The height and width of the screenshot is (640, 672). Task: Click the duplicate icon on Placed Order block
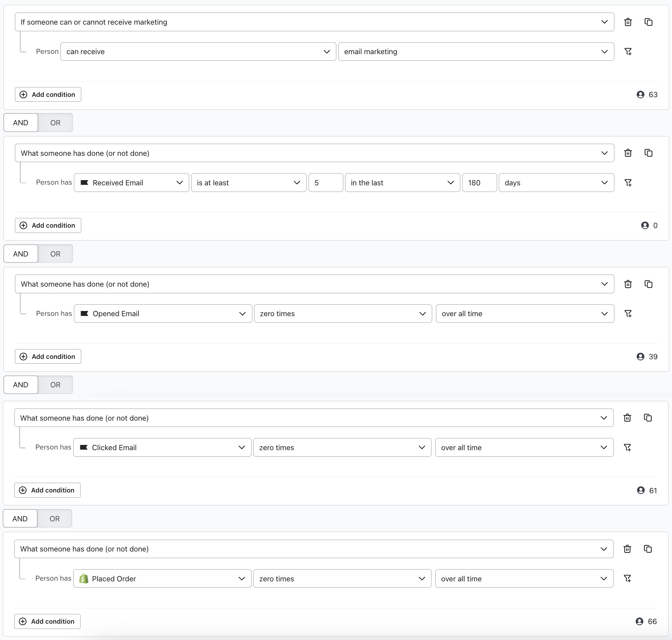point(649,549)
